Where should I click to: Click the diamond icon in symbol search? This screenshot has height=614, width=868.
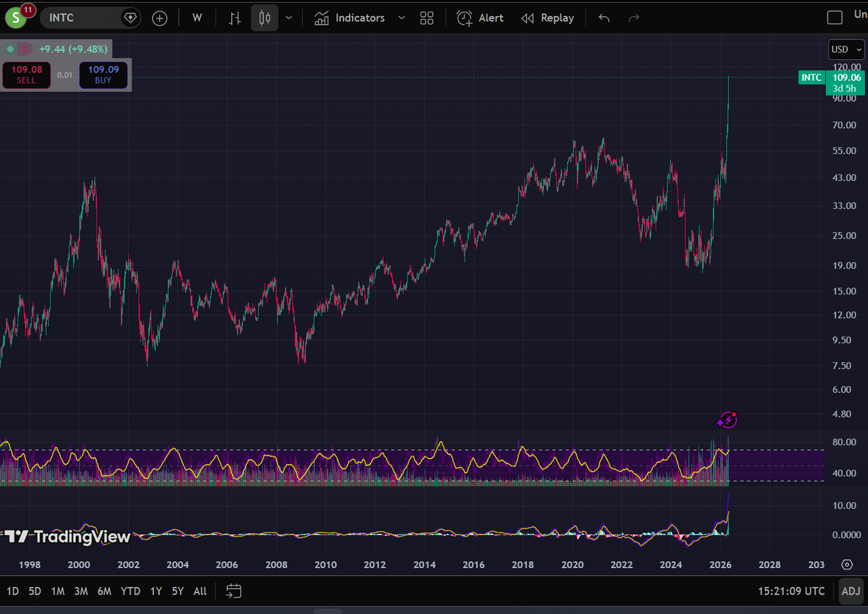click(130, 18)
